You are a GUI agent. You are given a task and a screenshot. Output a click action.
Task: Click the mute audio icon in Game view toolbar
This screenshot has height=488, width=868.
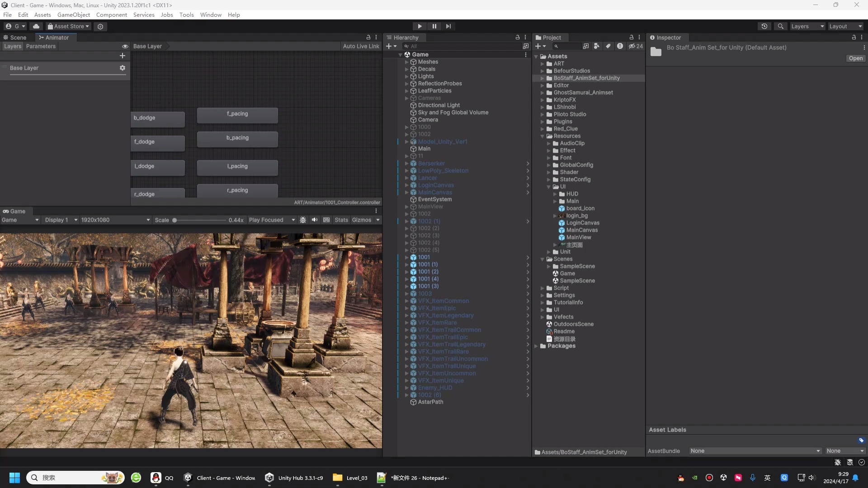click(315, 220)
